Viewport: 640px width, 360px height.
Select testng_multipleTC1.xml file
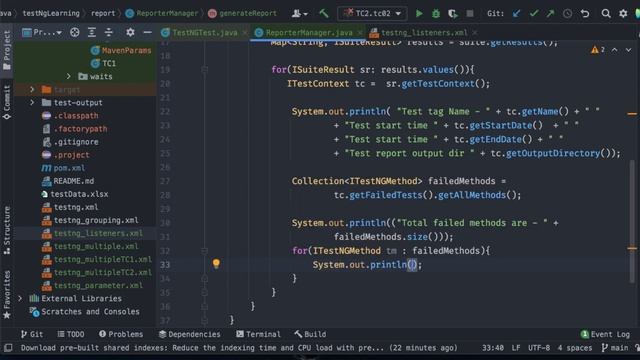pos(97,259)
